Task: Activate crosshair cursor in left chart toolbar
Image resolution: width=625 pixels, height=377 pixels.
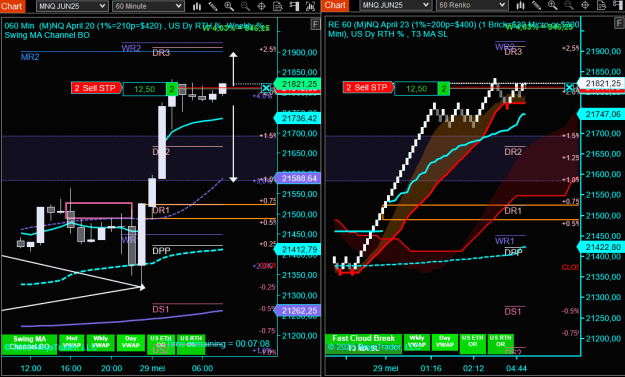Action: [261, 6]
